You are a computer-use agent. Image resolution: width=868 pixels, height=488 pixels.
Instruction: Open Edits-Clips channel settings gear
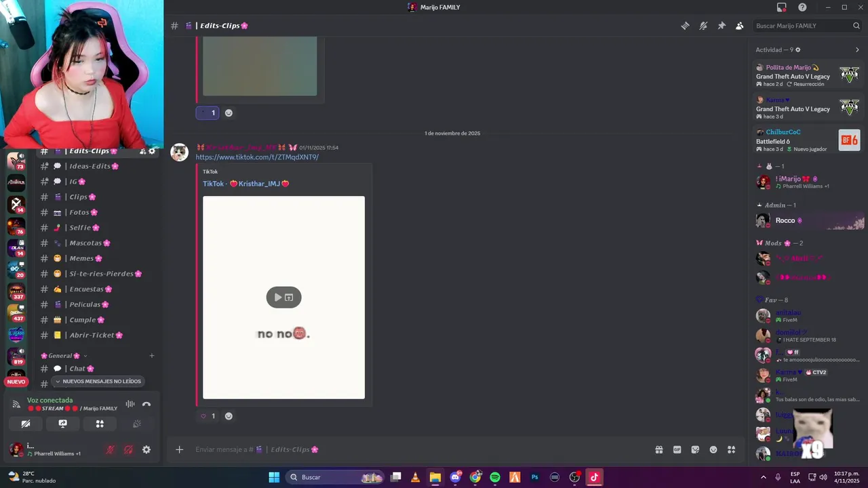pyautogui.click(x=152, y=151)
